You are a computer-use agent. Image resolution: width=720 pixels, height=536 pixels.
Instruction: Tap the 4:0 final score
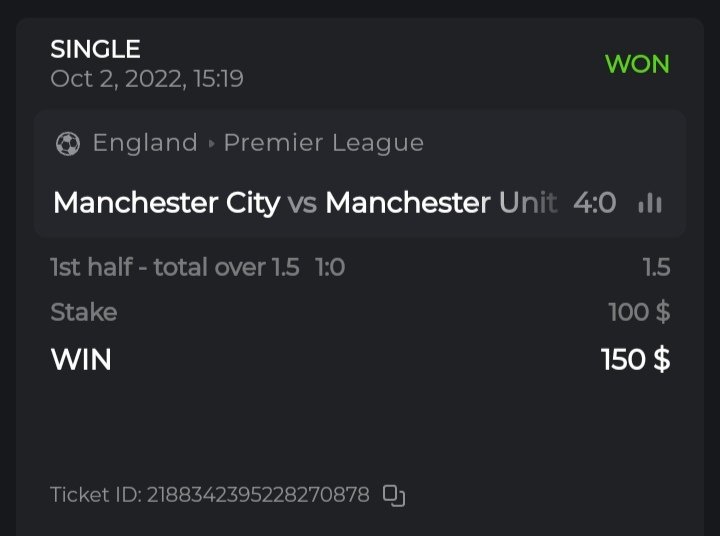click(594, 203)
